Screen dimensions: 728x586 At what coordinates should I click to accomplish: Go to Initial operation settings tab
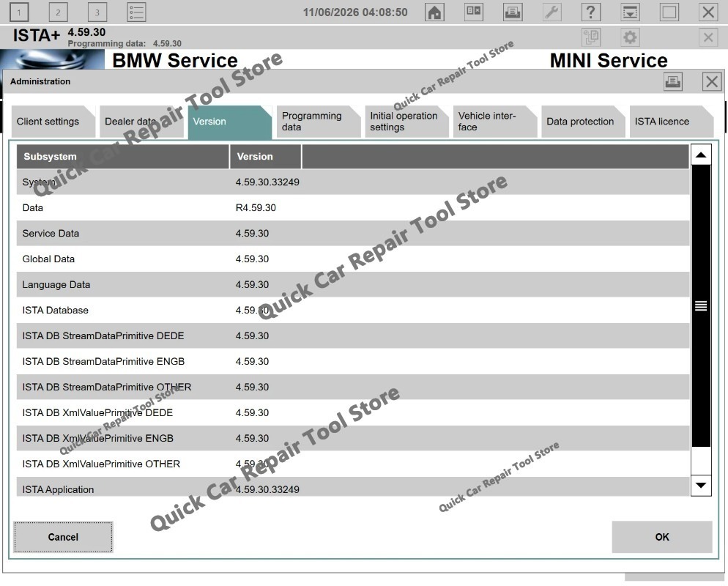tap(406, 122)
